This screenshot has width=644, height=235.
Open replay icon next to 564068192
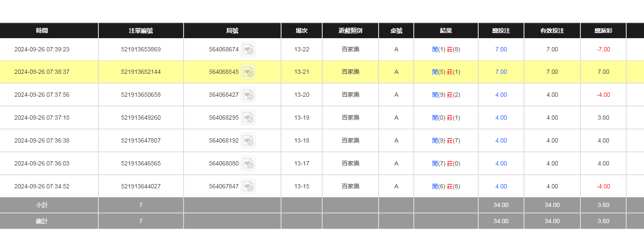coord(248,141)
